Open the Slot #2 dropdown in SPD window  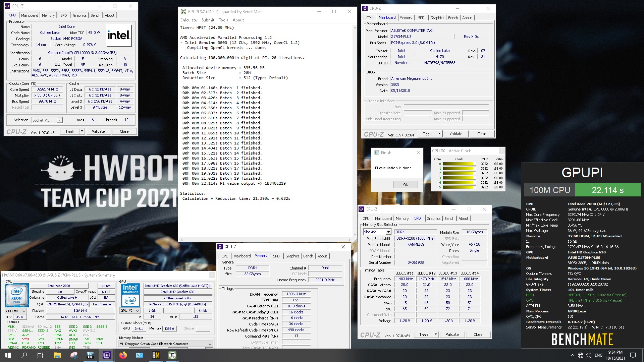pyautogui.click(x=388, y=232)
